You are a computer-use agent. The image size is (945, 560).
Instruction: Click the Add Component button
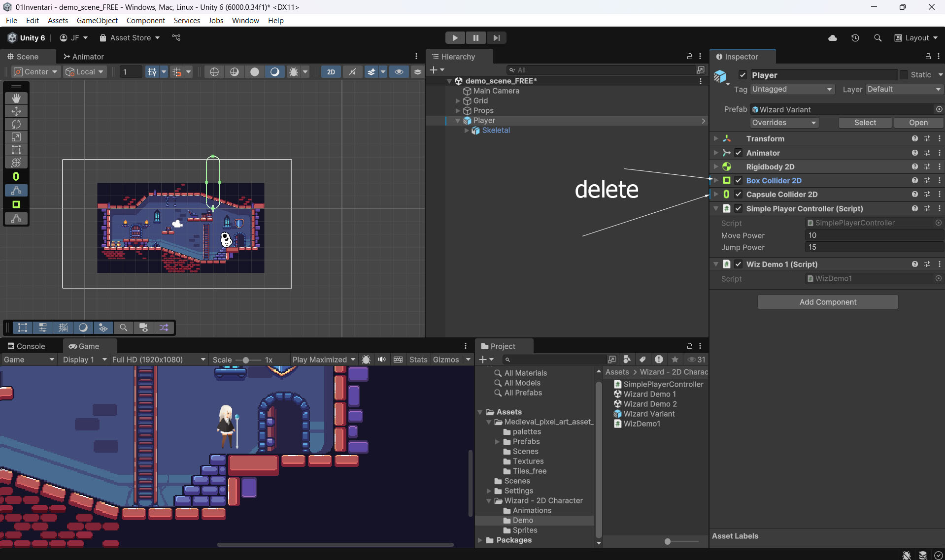[x=827, y=302]
